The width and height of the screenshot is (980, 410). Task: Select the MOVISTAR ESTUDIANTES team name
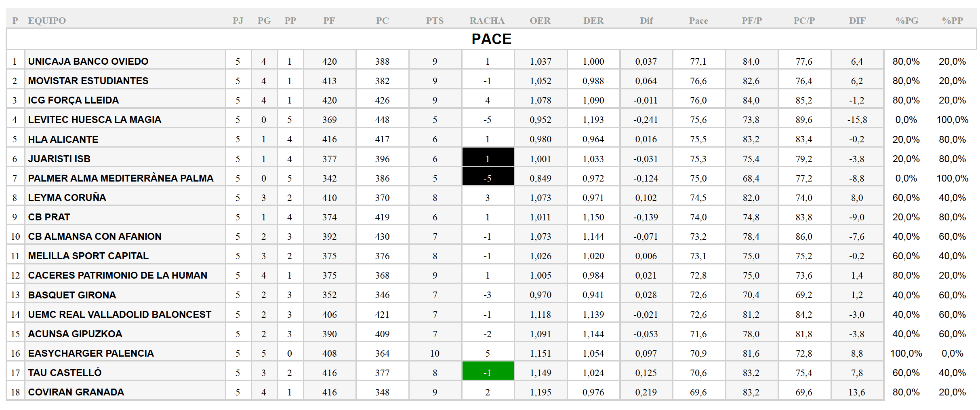(x=88, y=81)
